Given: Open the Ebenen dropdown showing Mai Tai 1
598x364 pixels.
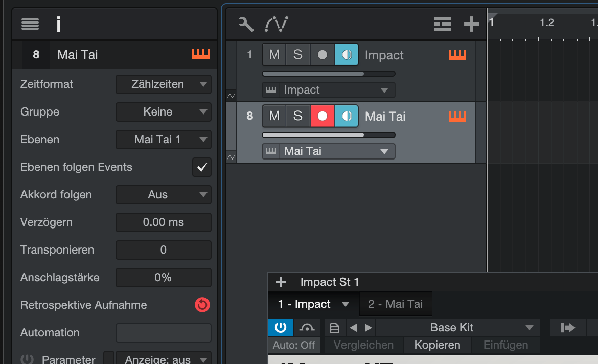Looking at the screenshot, I should click(163, 139).
